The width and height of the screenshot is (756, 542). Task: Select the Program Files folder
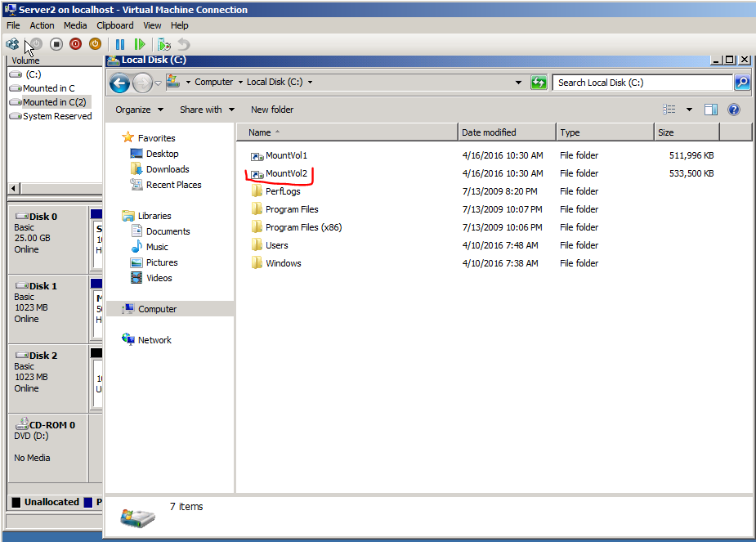point(292,209)
